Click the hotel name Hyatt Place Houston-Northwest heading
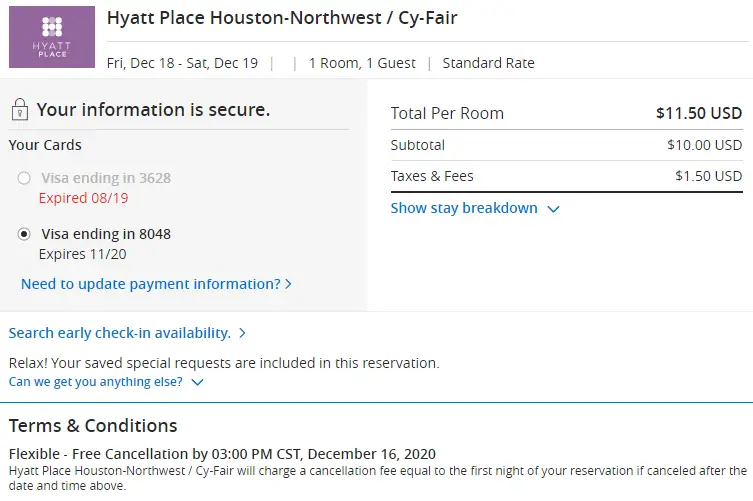This screenshot has width=753, height=501. (x=282, y=19)
